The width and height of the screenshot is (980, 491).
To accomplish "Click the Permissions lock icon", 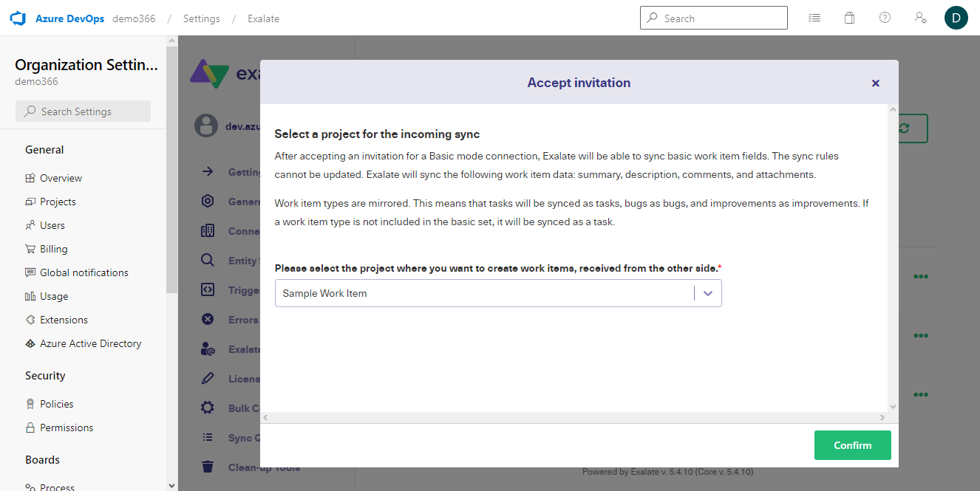I will click(30, 428).
